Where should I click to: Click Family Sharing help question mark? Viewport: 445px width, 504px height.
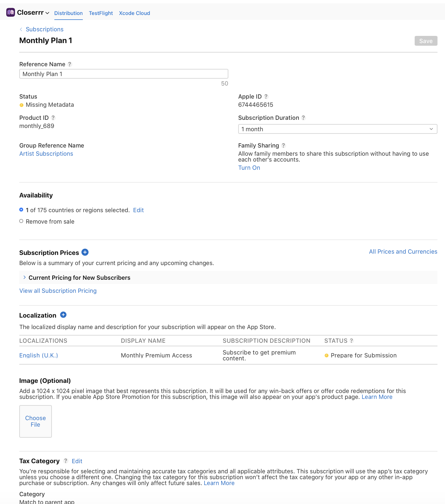point(284,146)
